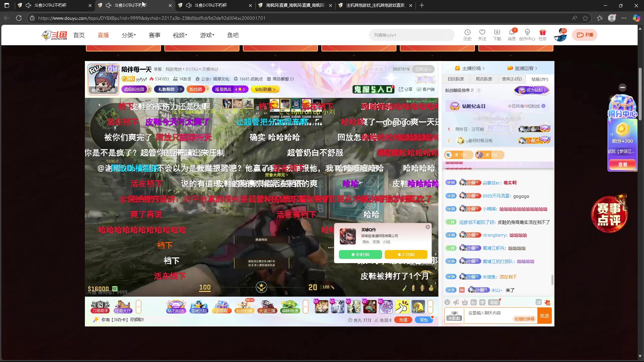Screen dimensions: 644x362
Task: Click the site search box
Action: (411, 35)
